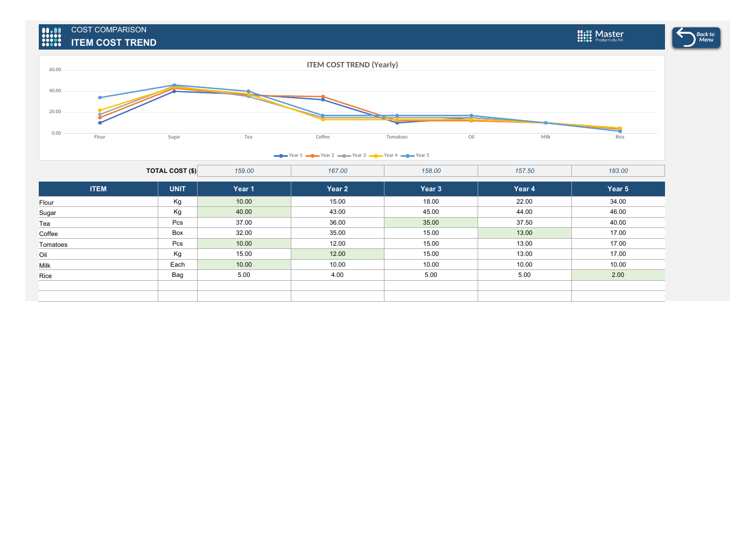Click the Back to Menu button
The width and height of the screenshot is (756, 535).
point(696,38)
